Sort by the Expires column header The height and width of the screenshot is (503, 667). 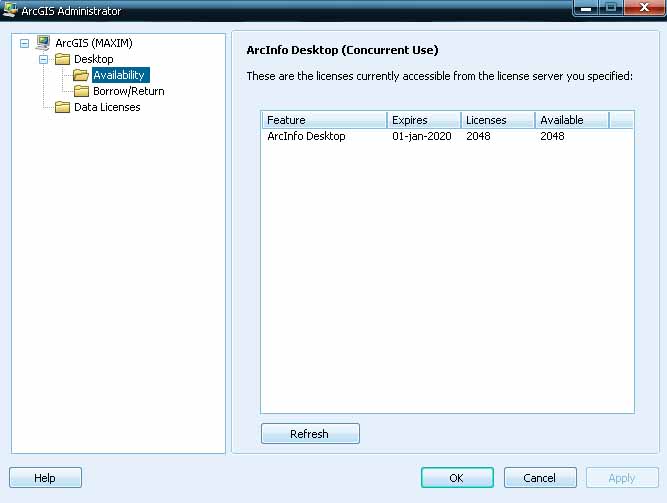[x=424, y=120]
